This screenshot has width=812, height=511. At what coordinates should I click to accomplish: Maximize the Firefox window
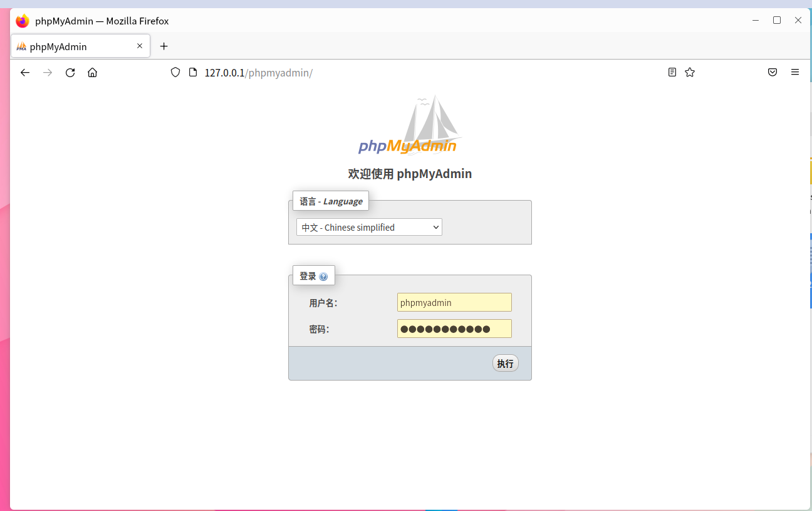[777, 20]
